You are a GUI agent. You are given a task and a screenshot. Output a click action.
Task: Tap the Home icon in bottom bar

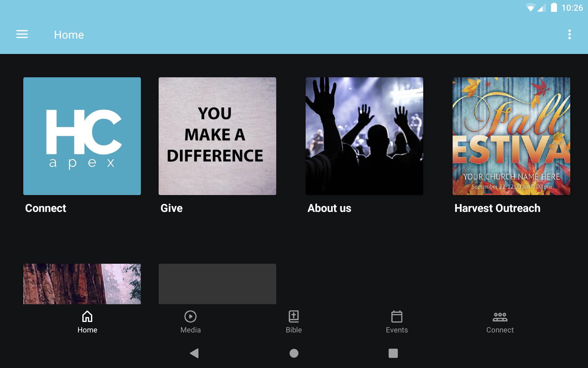tap(87, 316)
